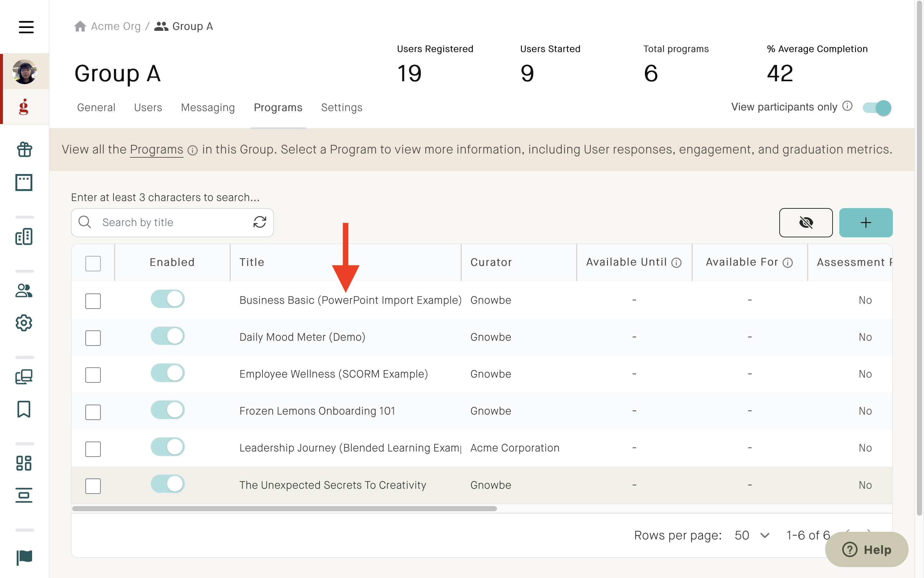The image size is (924, 578).
Task: Disable the Unexpected Secrets To Creativity toggle
Action: [x=167, y=484]
